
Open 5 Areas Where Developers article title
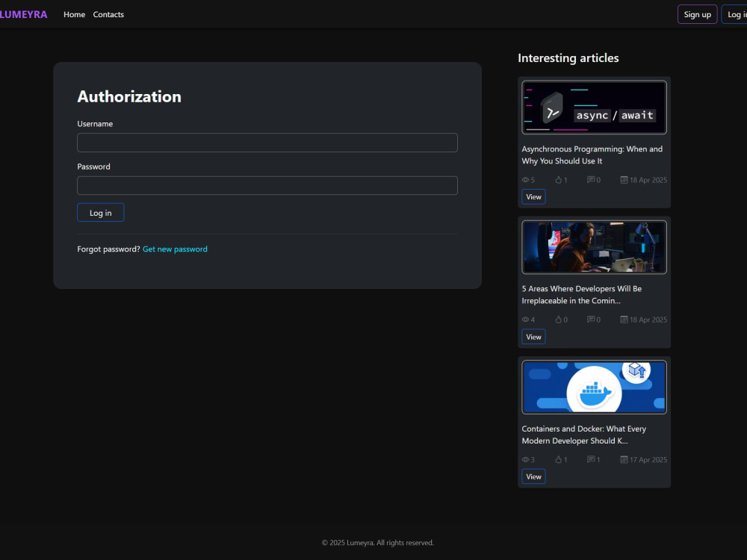pyautogui.click(x=582, y=295)
